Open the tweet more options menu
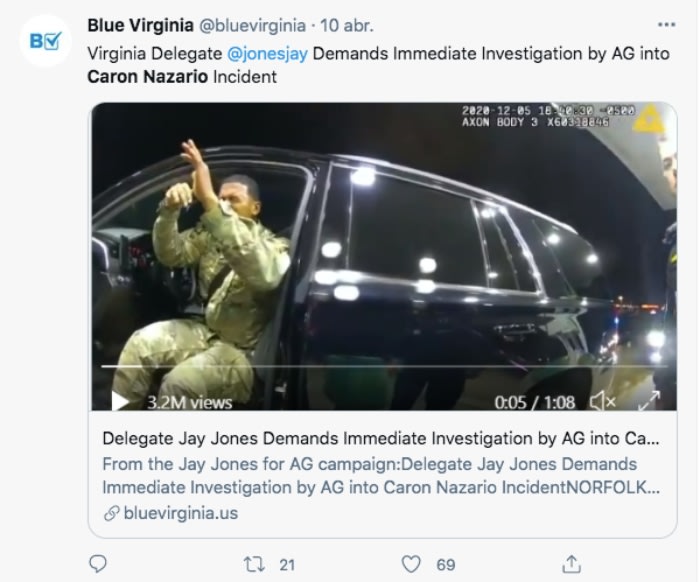 click(666, 24)
